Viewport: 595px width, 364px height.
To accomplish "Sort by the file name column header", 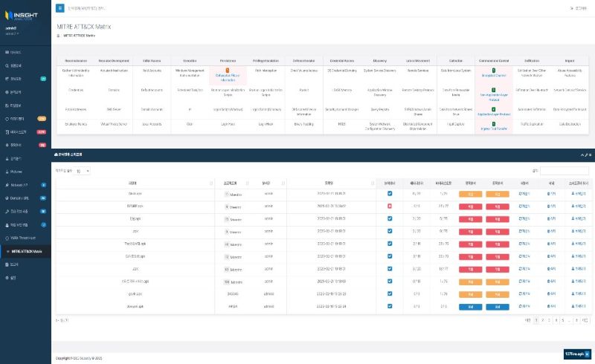I will tap(132, 182).
